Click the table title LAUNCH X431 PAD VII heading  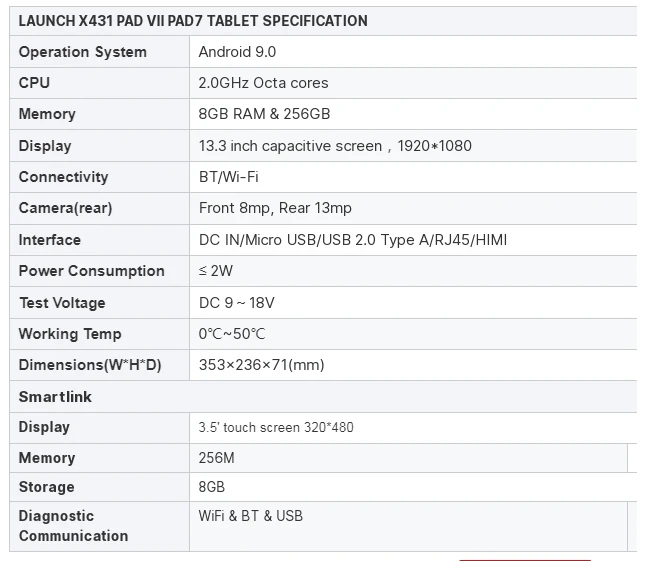[x=193, y=21]
